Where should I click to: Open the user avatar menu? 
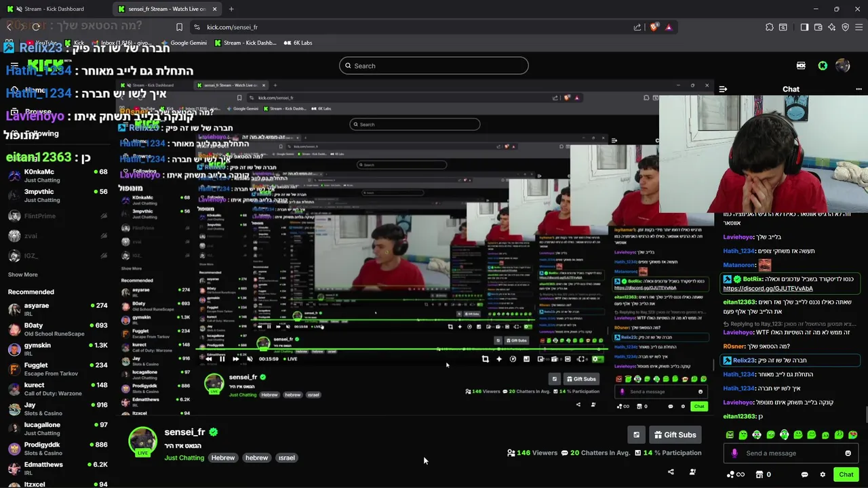tap(843, 66)
